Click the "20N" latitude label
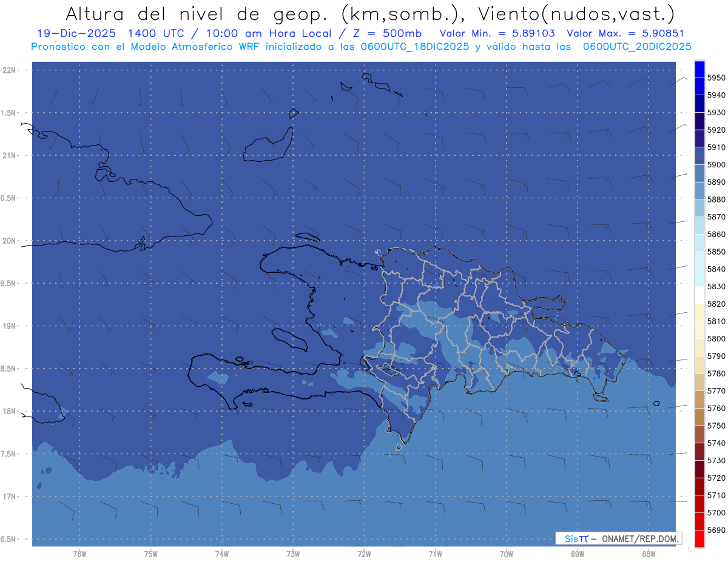The width and height of the screenshot is (728, 562). point(8,241)
